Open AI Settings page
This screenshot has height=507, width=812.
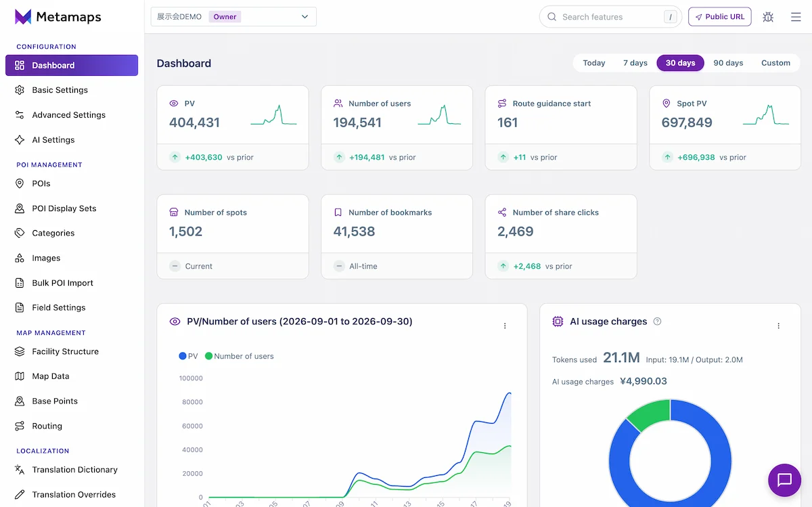(72, 140)
